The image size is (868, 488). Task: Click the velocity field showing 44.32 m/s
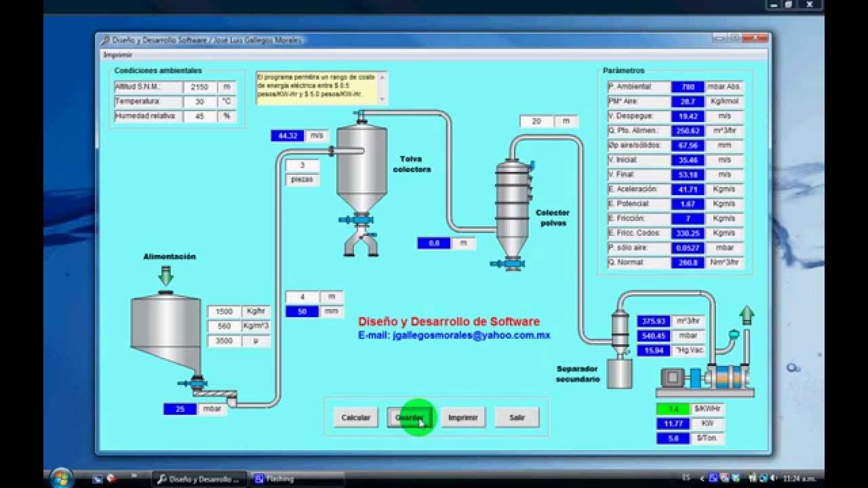(x=288, y=136)
